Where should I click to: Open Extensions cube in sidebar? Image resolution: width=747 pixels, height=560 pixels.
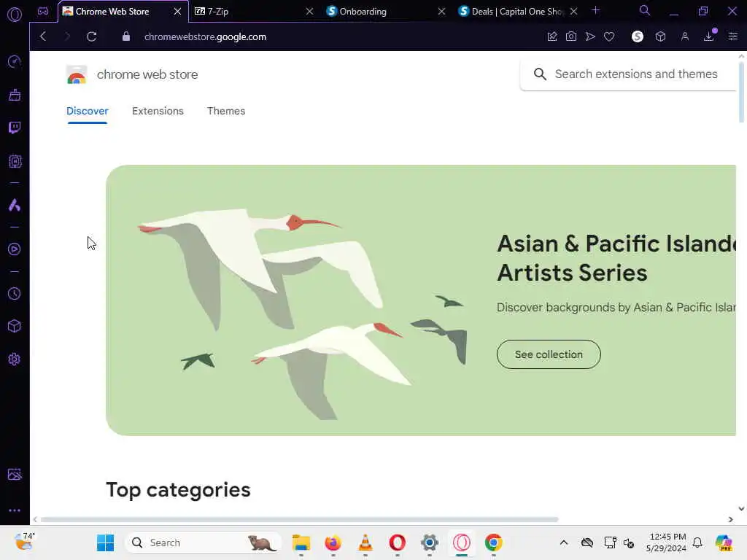point(15,326)
